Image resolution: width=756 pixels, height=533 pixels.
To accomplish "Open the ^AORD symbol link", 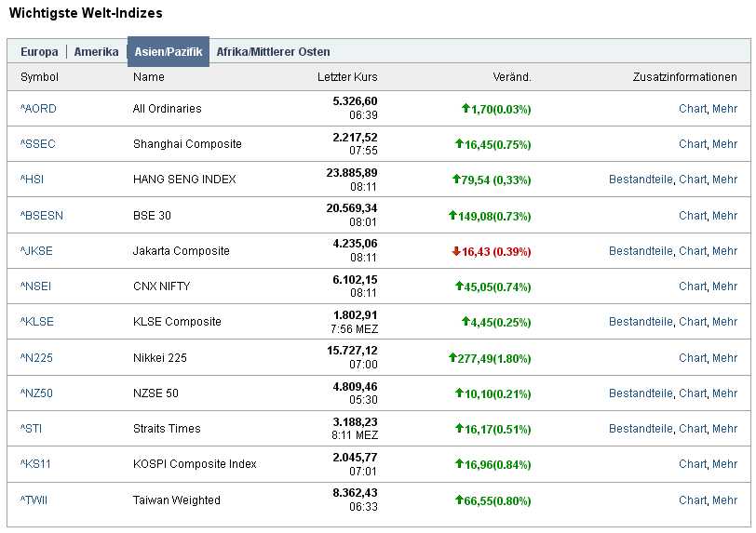I will pos(38,109).
